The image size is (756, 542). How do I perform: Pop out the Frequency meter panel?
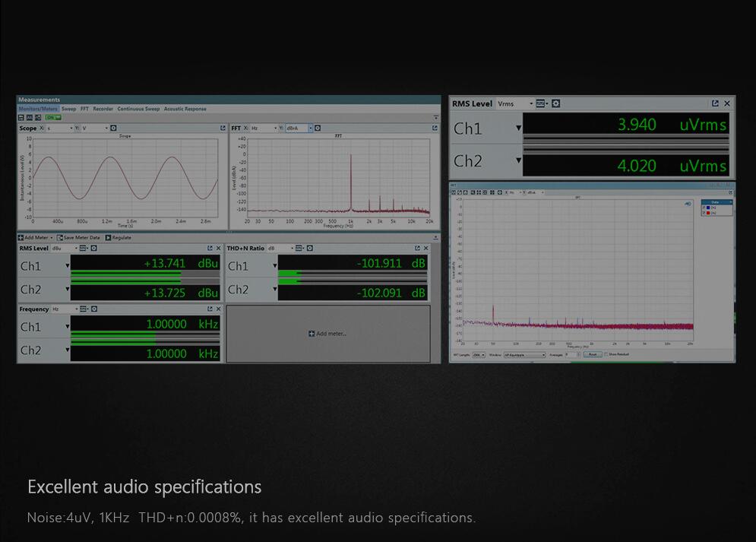(210, 309)
